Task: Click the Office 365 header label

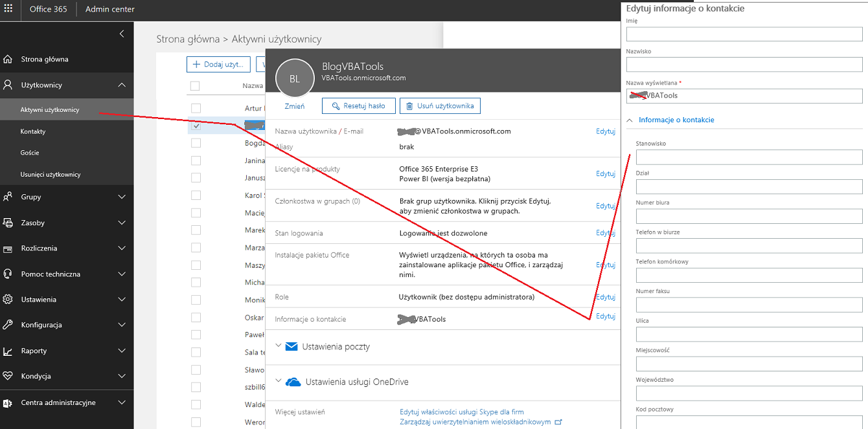Action: [x=50, y=10]
